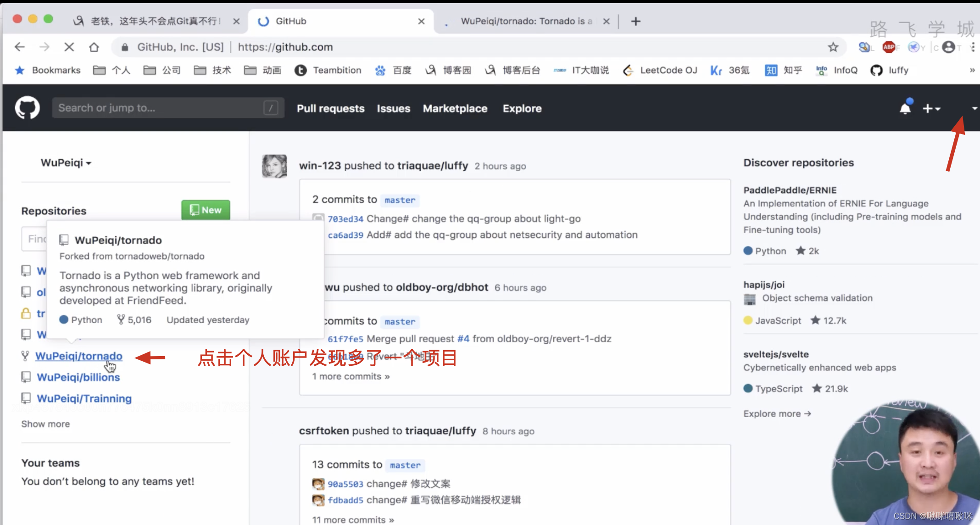Open commit 703ed34

tap(345, 219)
